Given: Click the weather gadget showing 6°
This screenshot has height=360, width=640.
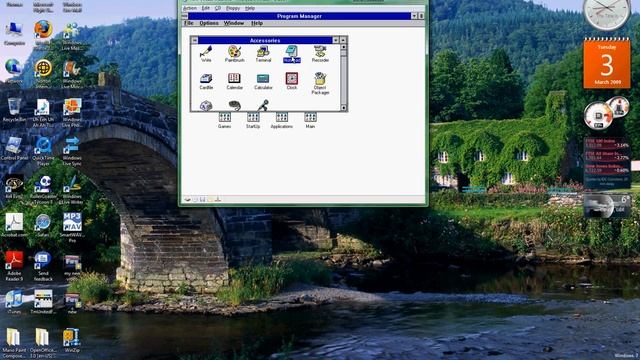Looking at the screenshot, I should [x=607, y=205].
